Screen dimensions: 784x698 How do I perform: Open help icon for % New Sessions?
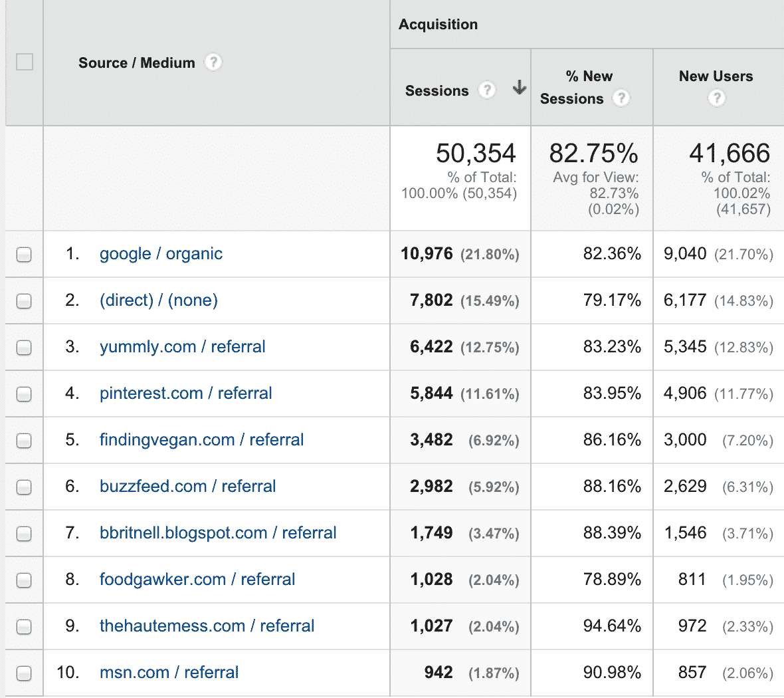(x=621, y=98)
